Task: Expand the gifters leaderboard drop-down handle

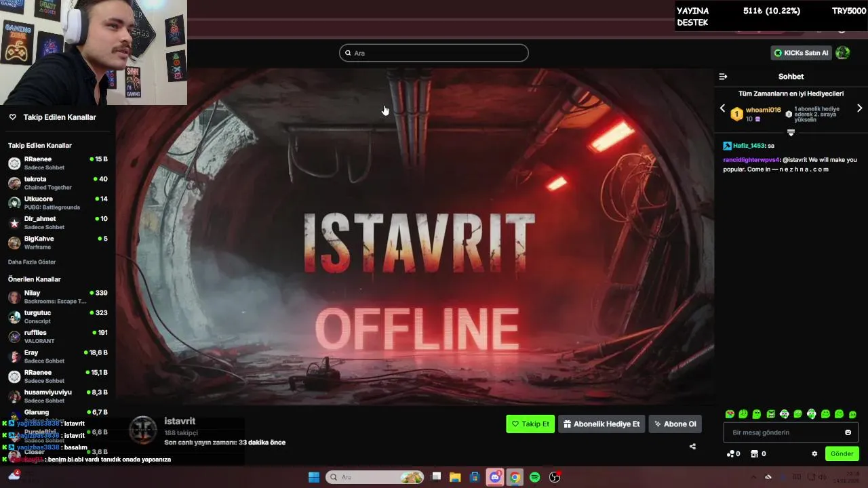Action: [x=791, y=132]
